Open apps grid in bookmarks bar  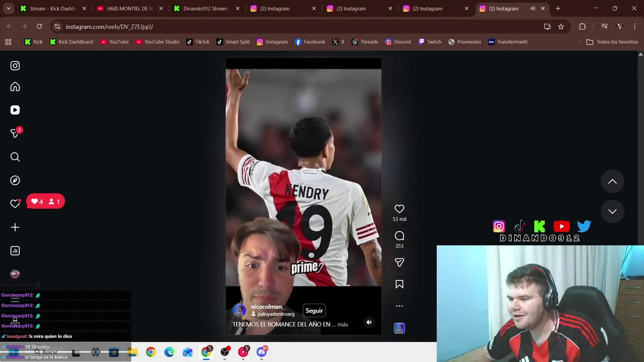(x=8, y=42)
